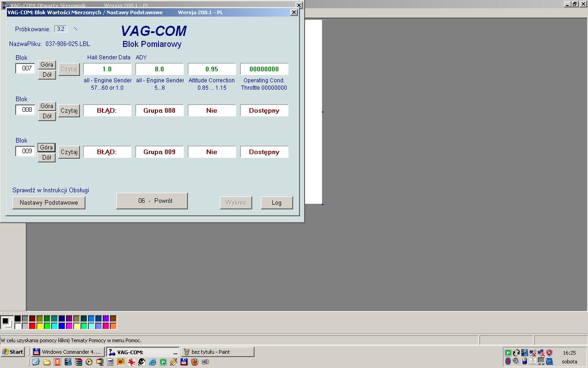Select white in the Paint color palette

(x=17, y=326)
